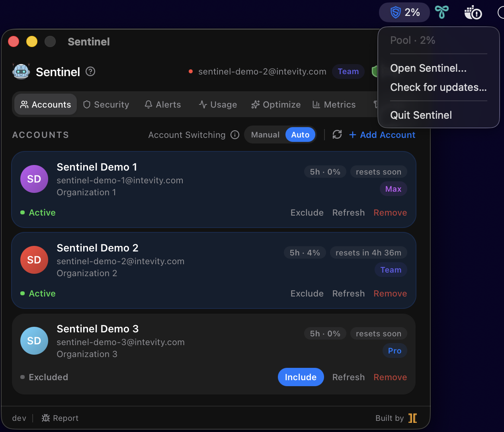This screenshot has height=432, width=504.
Task: Click sentinel-demo-3@intevity.com email text
Action: pyautogui.click(x=121, y=342)
